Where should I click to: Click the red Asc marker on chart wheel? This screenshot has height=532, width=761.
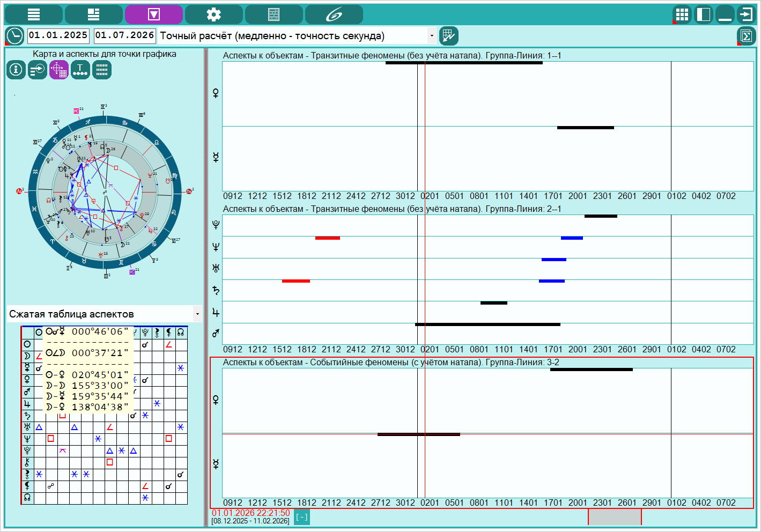[19, 191]
